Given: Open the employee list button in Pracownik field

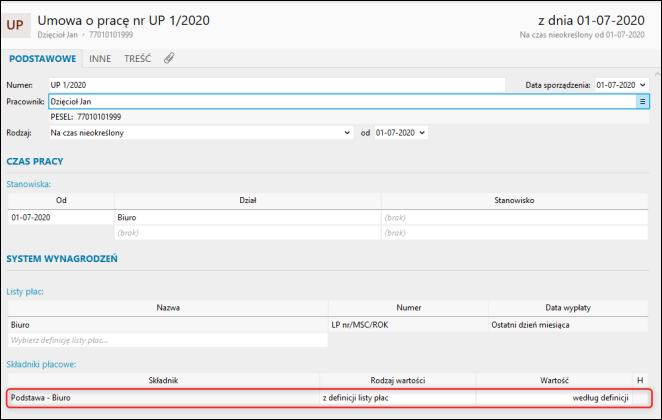Looking at the screenshot, I should click(642, 101).
